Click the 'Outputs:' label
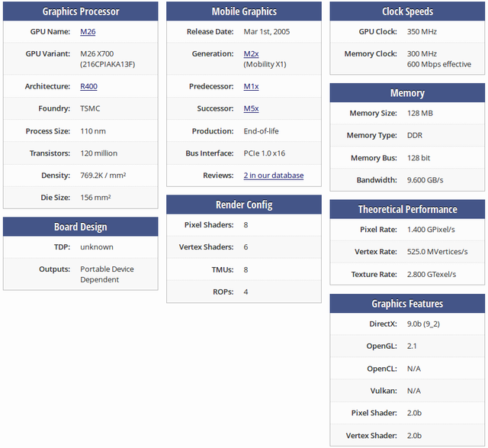Image resolution: width=488 pixels, height=448 pixels. coord(54,269)
